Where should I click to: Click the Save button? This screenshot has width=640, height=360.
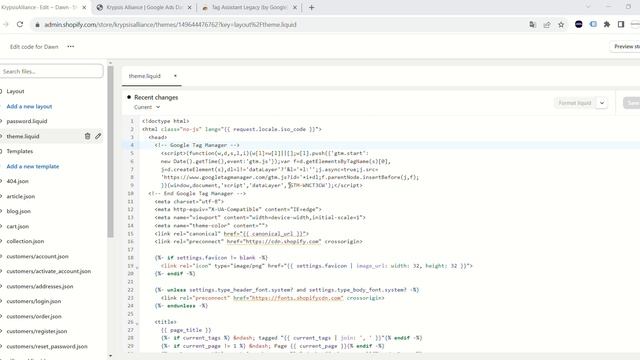[x=632, y=103]
